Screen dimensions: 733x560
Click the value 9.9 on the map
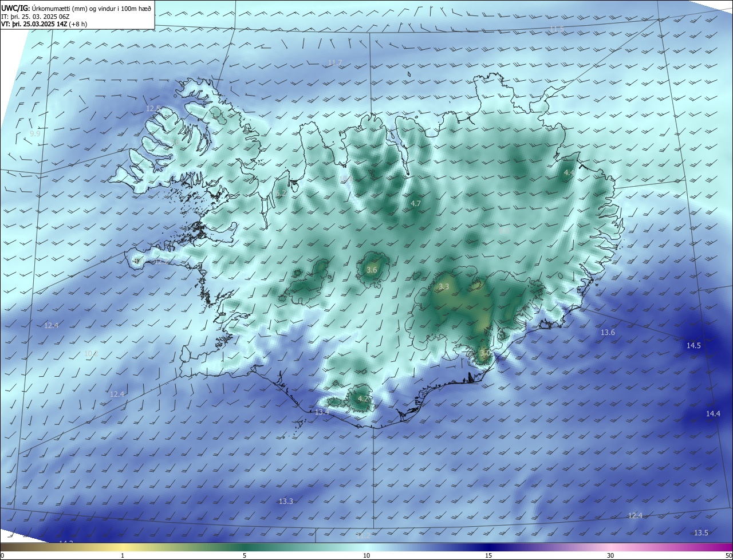[x=35, y=133]
